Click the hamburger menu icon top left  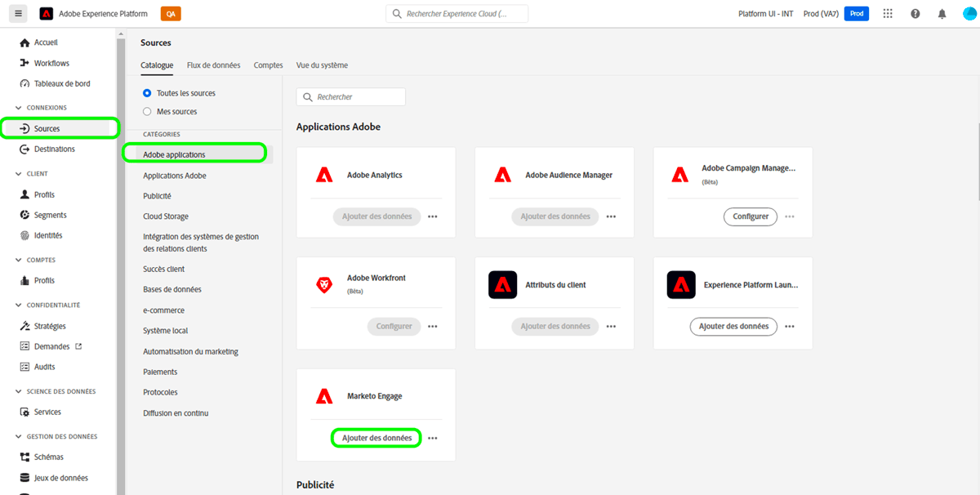(18, 13)
